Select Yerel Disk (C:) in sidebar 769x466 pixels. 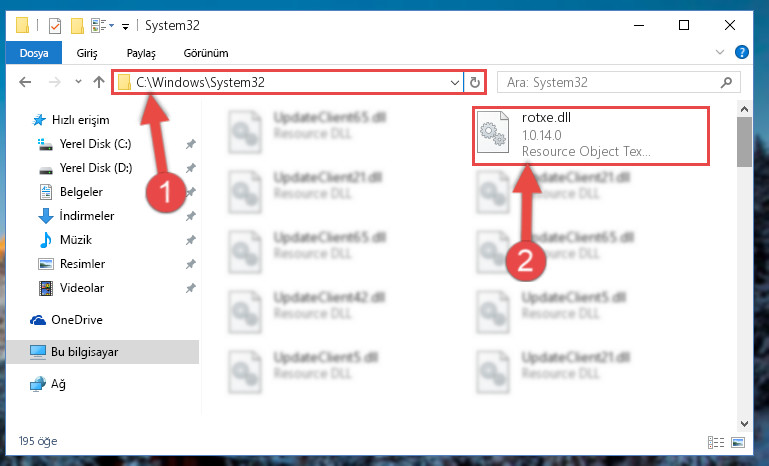click(x=95, y=144)
